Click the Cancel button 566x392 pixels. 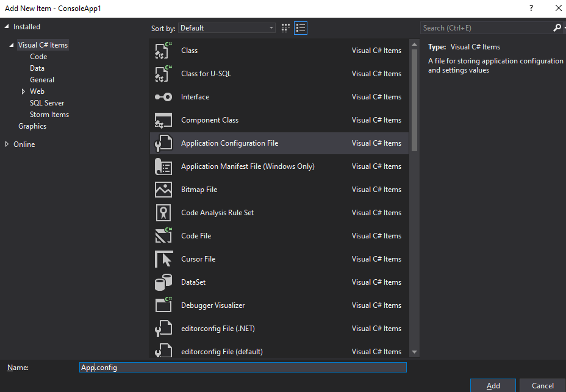542,385
